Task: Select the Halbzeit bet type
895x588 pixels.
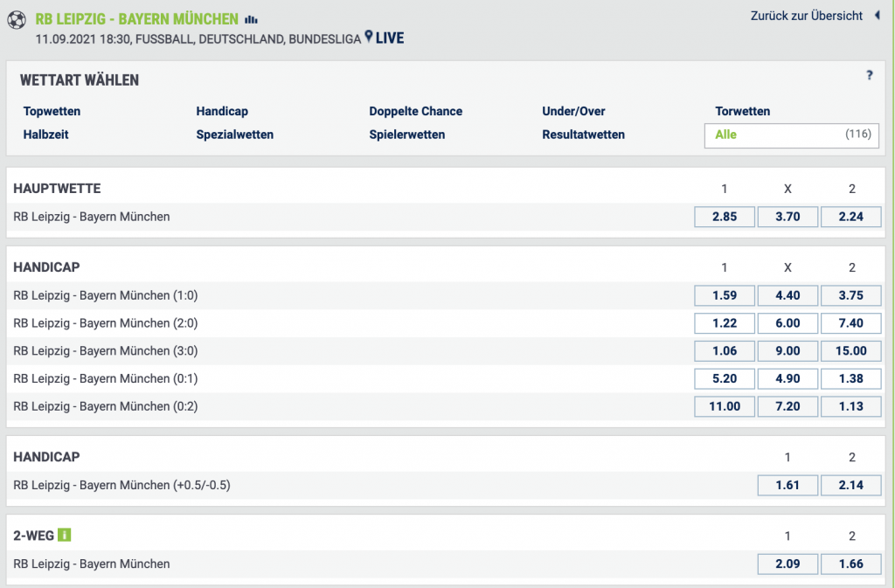Action: [x=45, y=135]
